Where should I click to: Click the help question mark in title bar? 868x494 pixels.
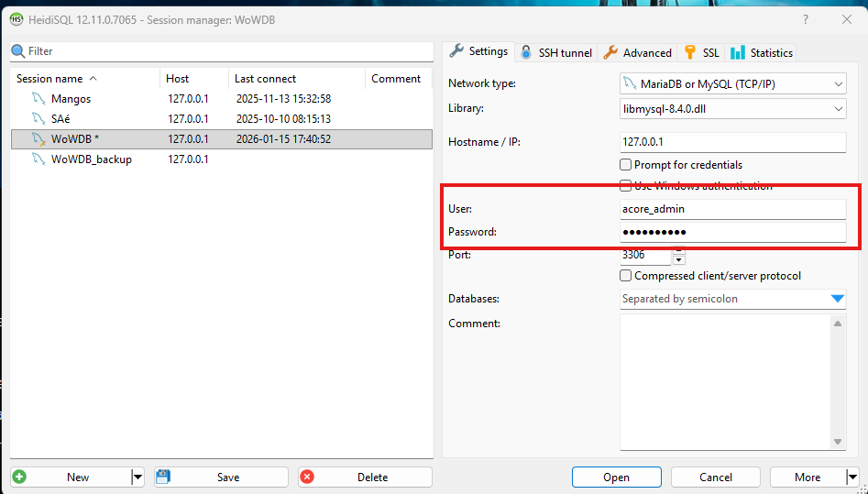click(x=806, y=19)
